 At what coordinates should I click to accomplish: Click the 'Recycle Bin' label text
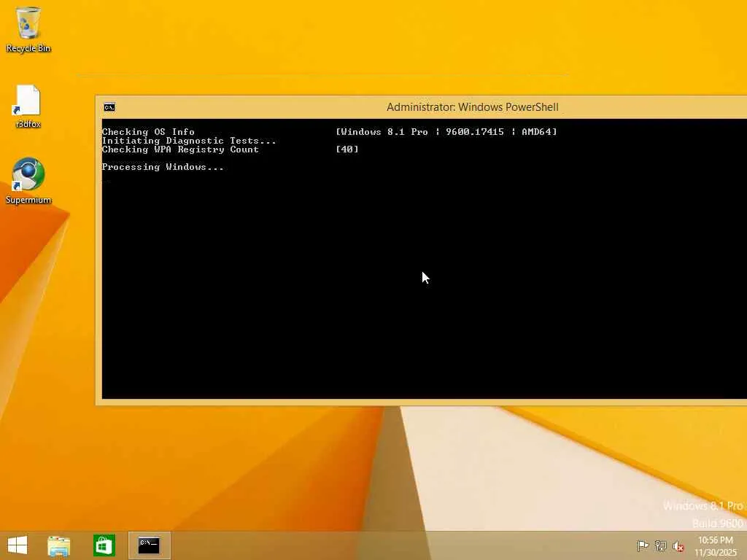click(28, 48)
